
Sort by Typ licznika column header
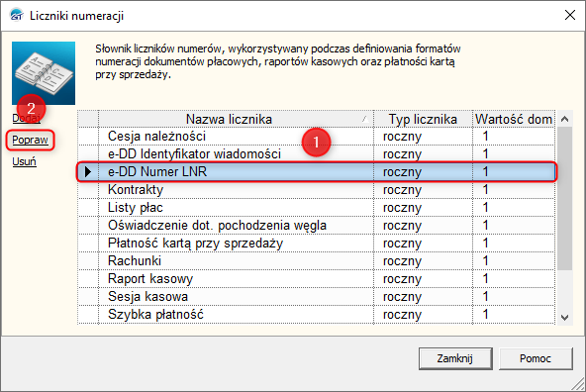(x=423, y=119)
